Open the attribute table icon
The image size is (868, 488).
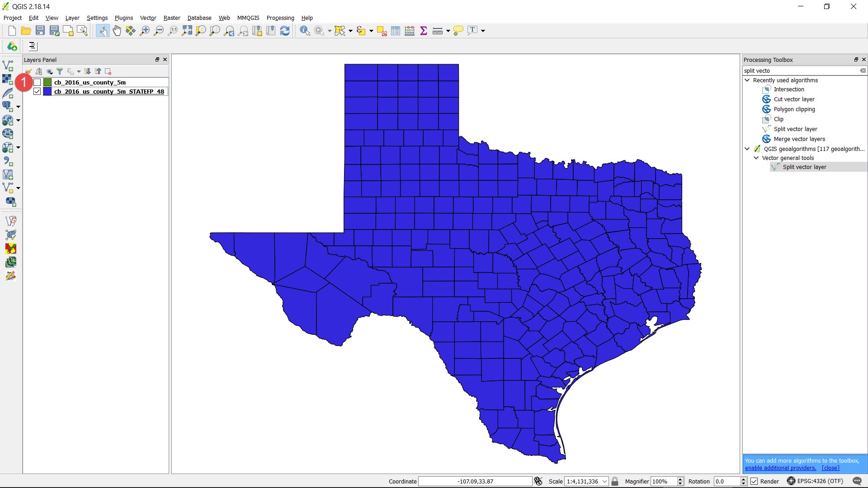(x=396, y=31)
